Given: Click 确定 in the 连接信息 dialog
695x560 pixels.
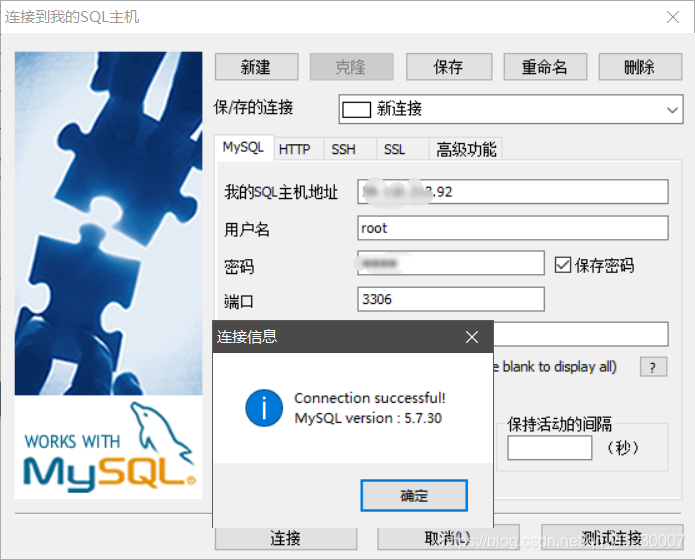Looking at the screenshot, I should 414,496.
